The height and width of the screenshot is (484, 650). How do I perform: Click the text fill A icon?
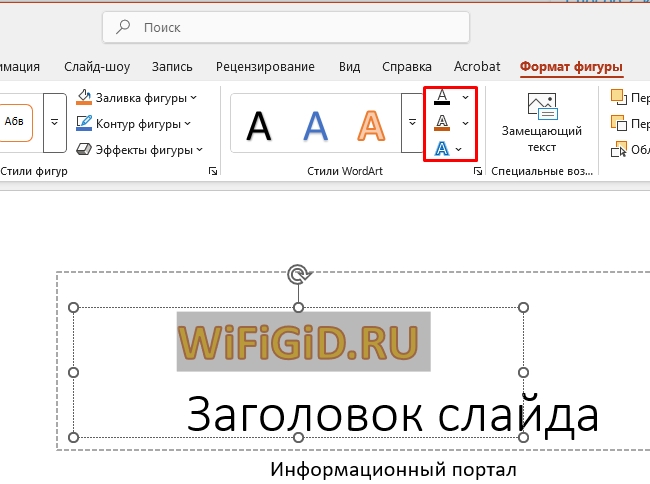point(442,97)
